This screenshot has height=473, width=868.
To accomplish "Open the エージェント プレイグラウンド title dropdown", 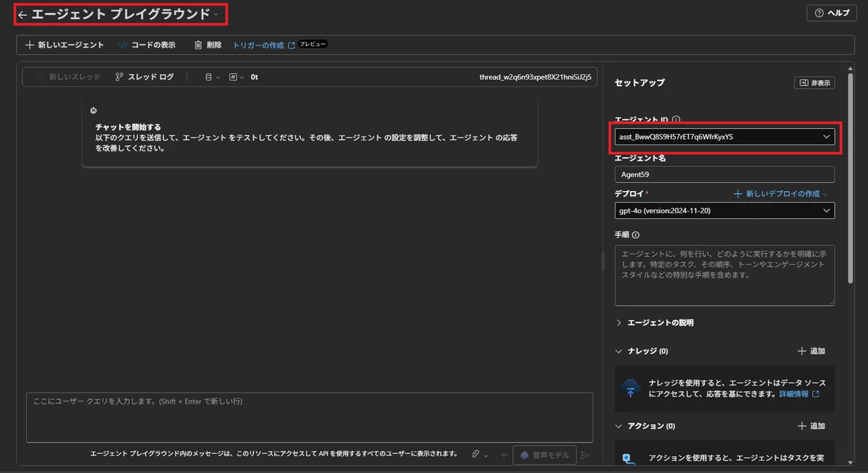I will click(x=216, y=14).
